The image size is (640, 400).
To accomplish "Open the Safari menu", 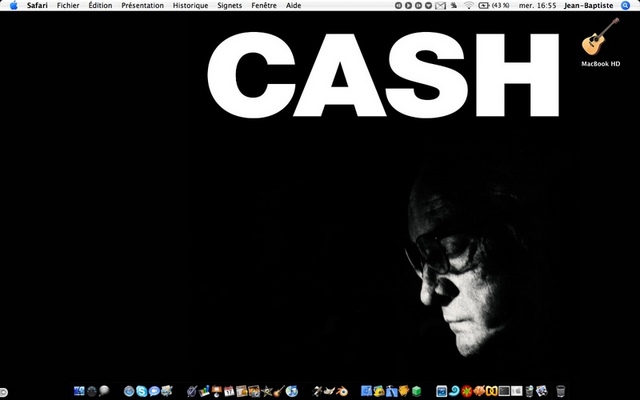I will point(37,5).
